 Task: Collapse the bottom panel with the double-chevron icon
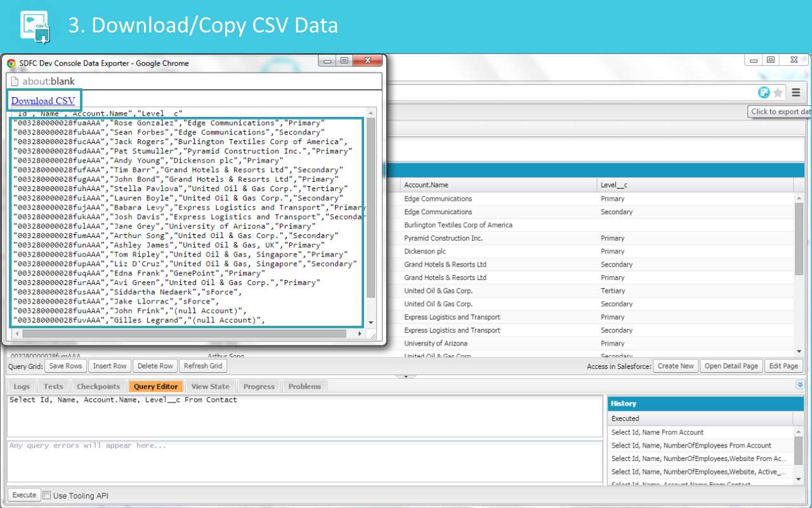pyautogui.click(x=800, y=385)
